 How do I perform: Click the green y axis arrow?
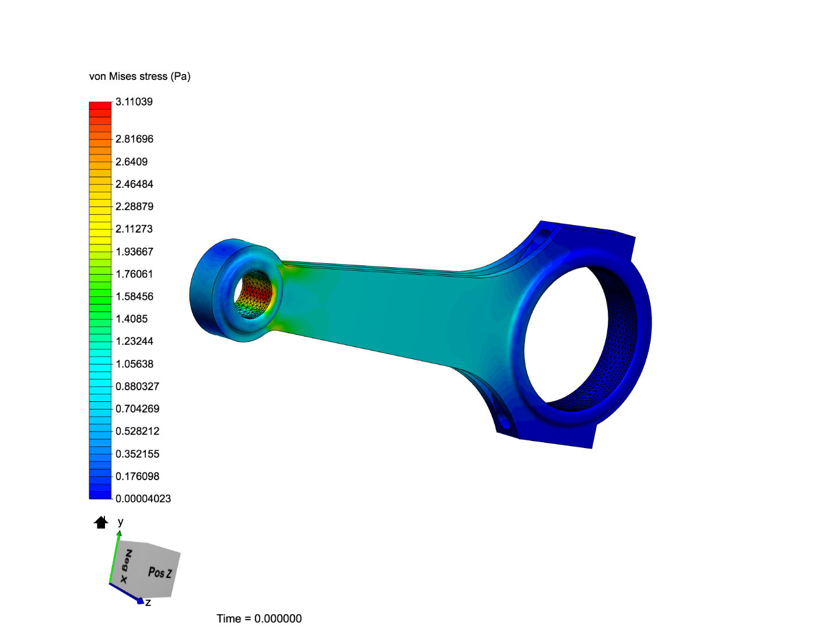coord(114,557)
